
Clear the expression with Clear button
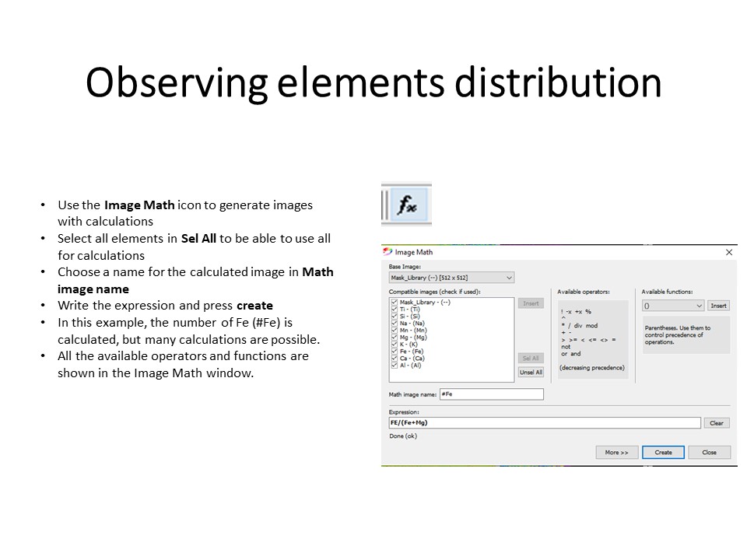[x=717, y=423]
